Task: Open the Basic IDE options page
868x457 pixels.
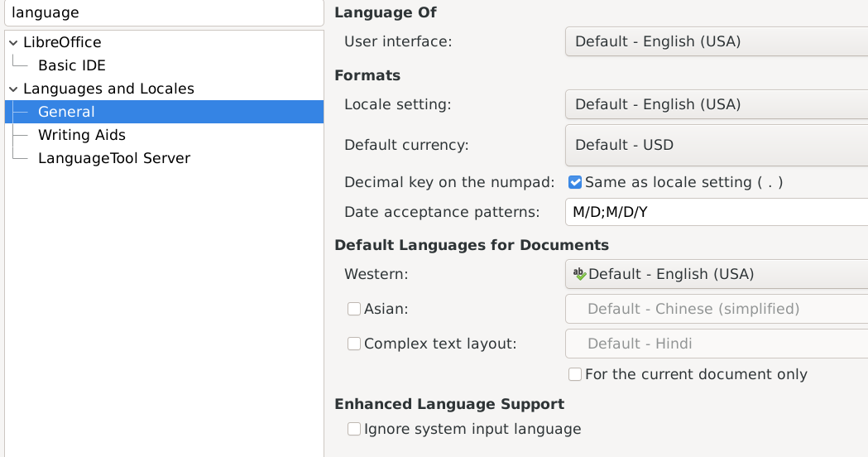Action: (72, 65)
